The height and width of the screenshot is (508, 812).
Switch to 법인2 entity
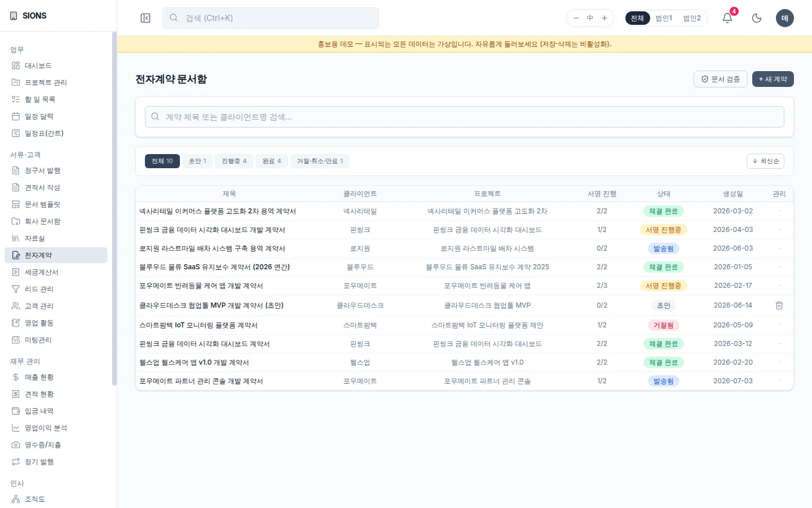[x=692, y=18]
